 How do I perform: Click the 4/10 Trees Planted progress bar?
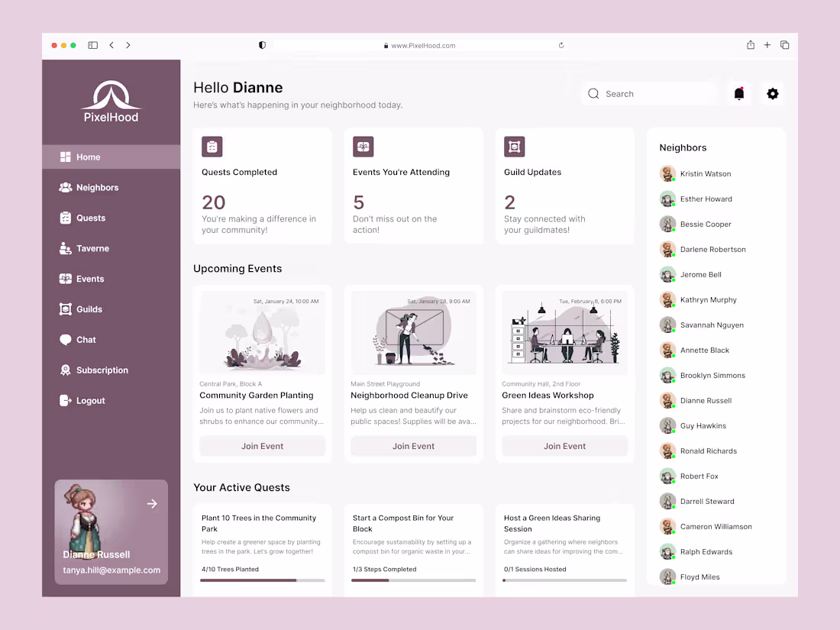262,580
